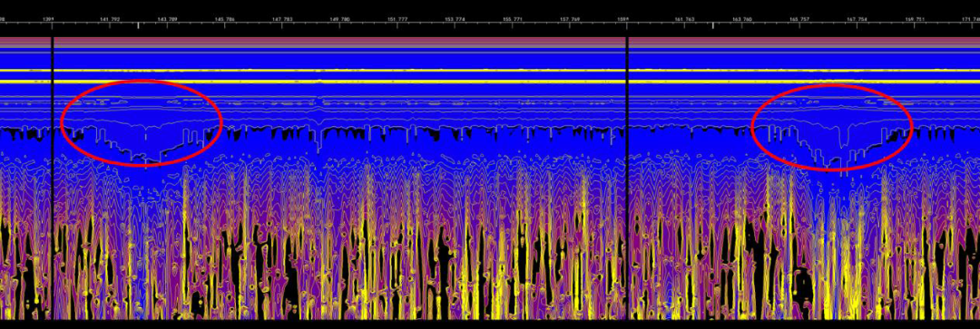Click the 153.774 ruler tick label
The width and height of the screenshot is (980, 329).
click(455, 19)
